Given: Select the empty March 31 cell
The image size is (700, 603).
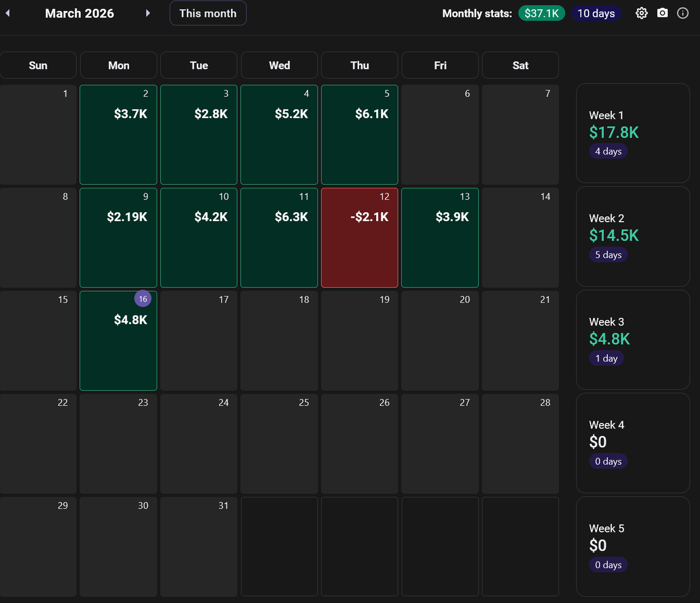Looking at the screenshot, I should tap(199, 546).
